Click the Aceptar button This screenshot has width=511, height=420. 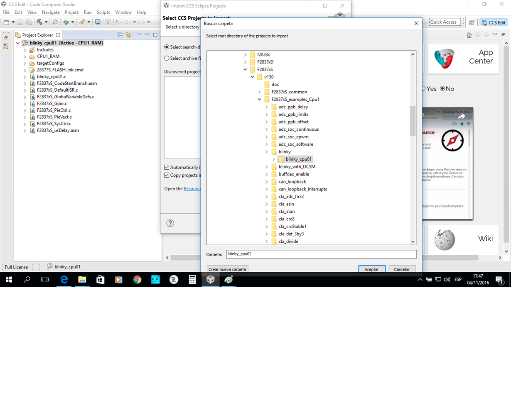[372, 269]
